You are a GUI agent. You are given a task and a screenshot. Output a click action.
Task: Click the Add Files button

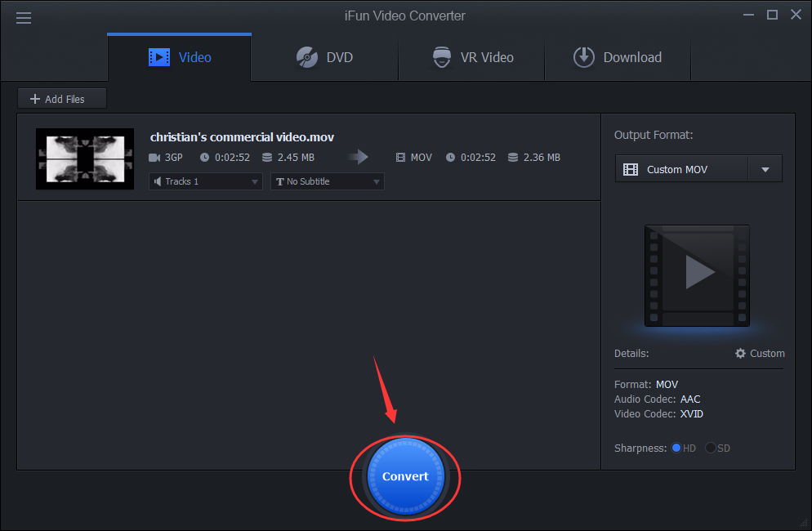[x=62, y=98]
